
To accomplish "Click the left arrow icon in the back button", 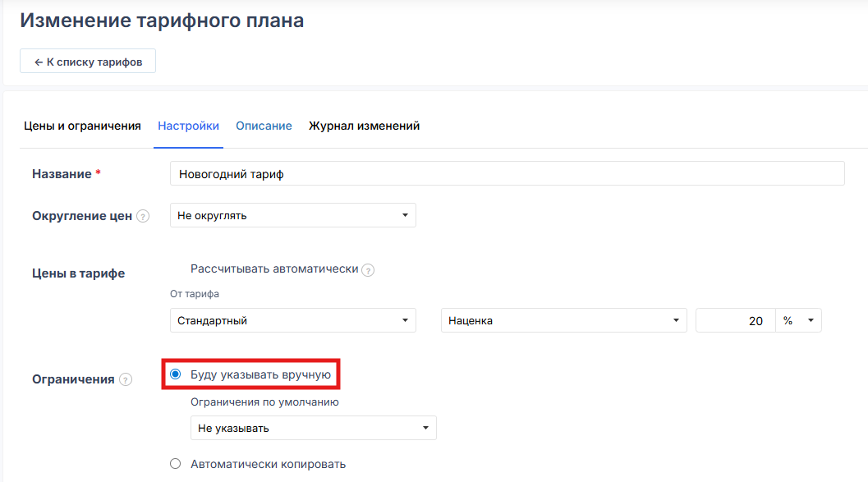I will coord(38,62).
